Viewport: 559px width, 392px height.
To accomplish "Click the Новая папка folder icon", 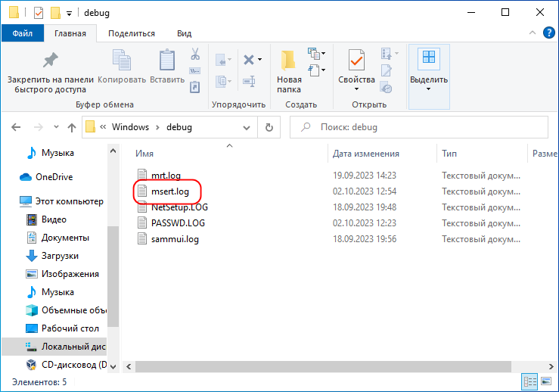I will (x=288, y=60).
